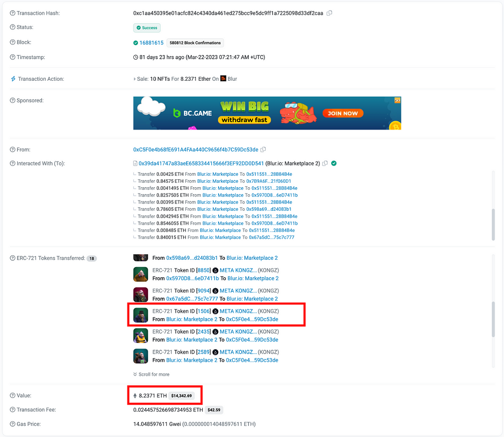Click the contract file icon before 0x39da41747...

coord(135,164)
